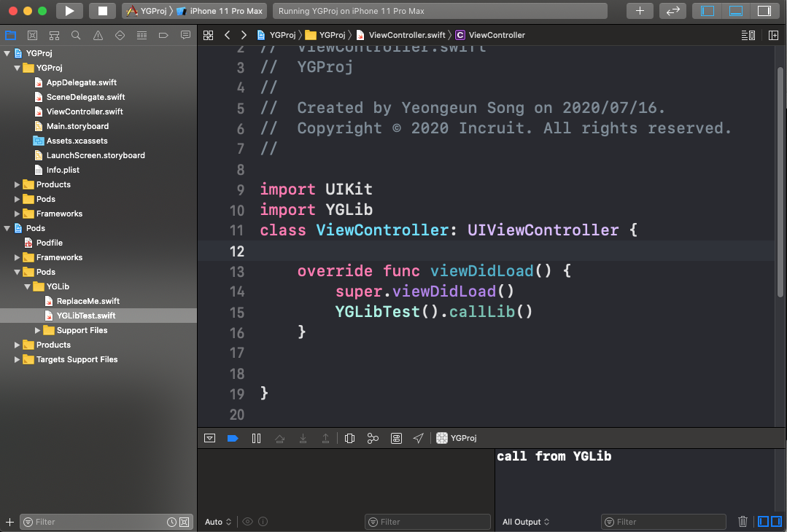This screenshot has width=787, height=532.
Task: Stop the running YGProj task
Action: 102,10
